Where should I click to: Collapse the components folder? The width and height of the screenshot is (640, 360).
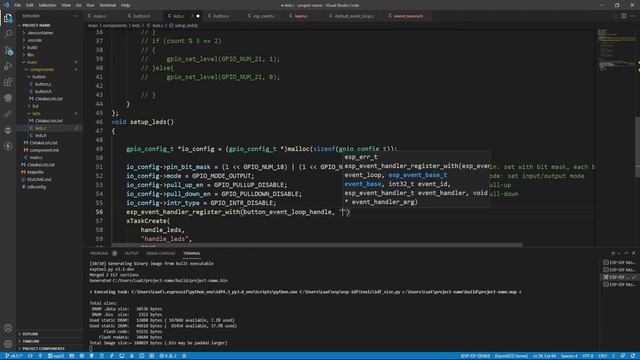pyautogui.click(x=41, y=69)
